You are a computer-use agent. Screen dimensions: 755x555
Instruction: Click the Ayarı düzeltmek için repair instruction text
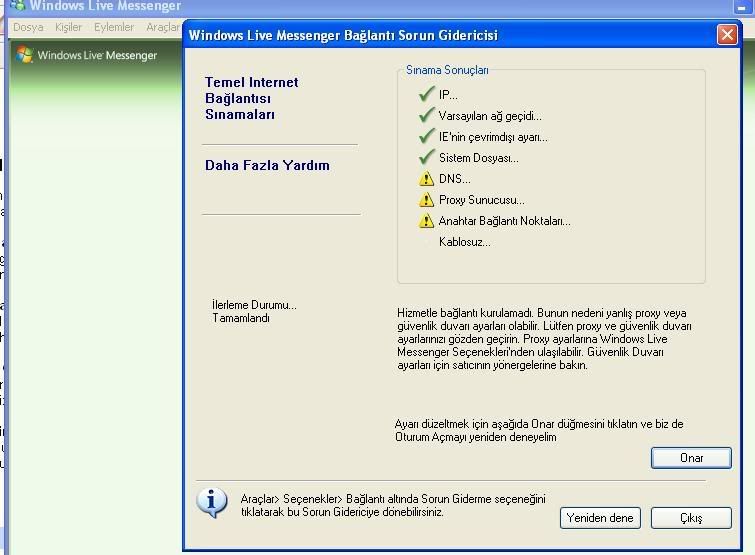tap(539, 430)
